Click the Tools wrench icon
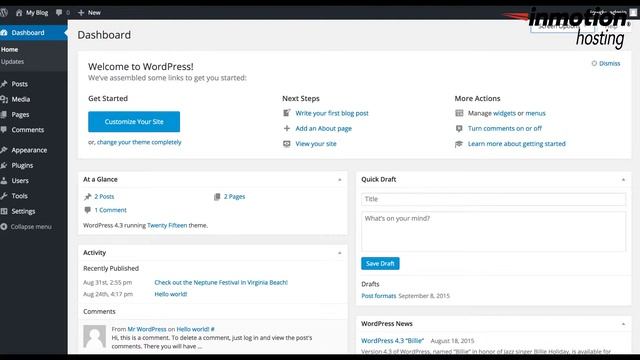The image size is (640, 360). [4, 196]
